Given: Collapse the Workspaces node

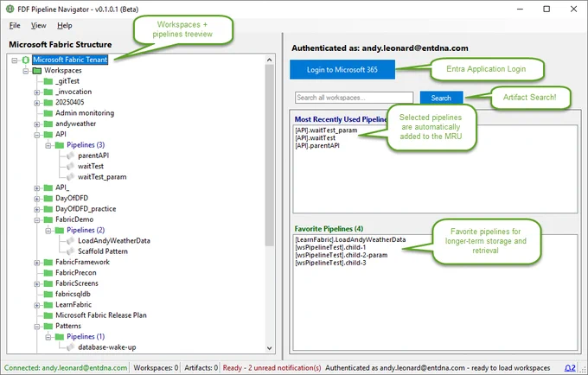Looking at the screenshot, I should (x=25, y=71).
